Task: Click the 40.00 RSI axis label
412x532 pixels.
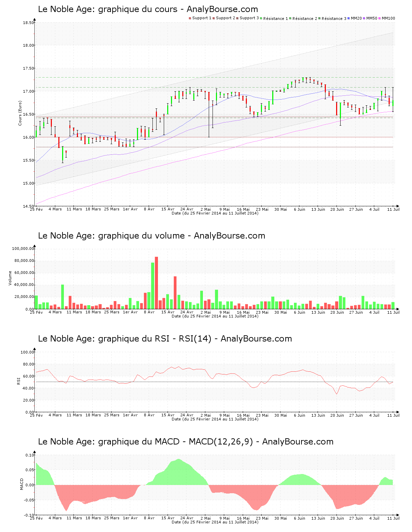Action: click(28, 388)
